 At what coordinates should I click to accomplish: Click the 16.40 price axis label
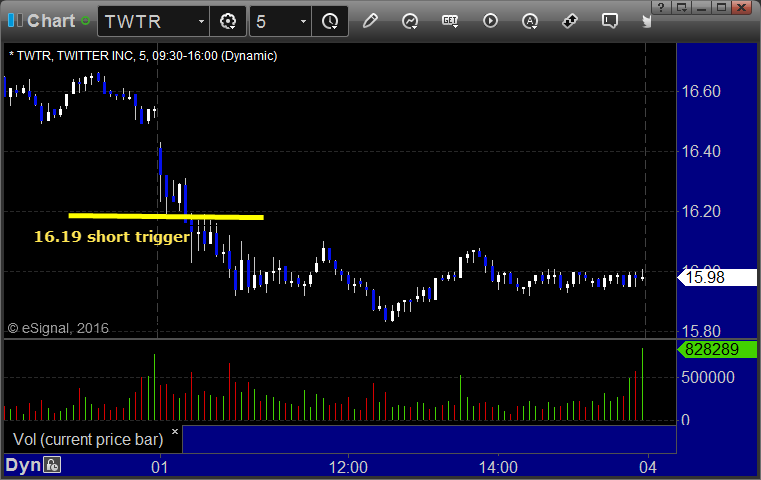click(x=701, y=151)
